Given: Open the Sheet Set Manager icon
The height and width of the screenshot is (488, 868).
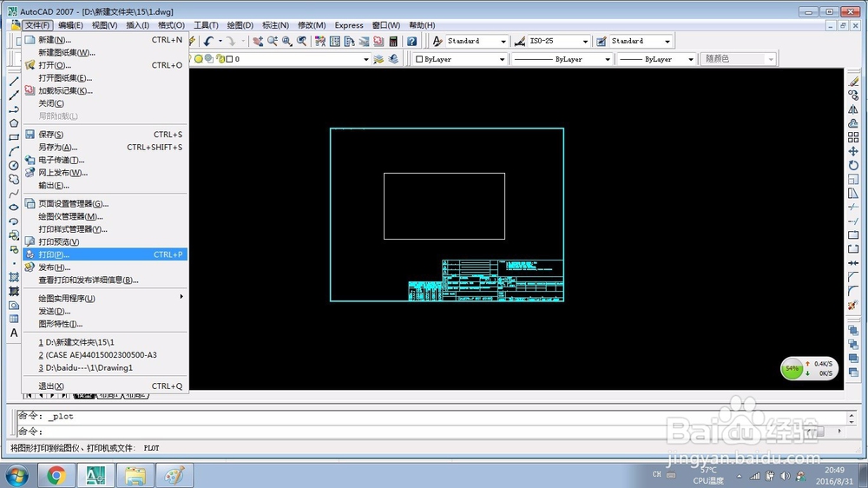Looking at the screenshot, I should 364,41.
